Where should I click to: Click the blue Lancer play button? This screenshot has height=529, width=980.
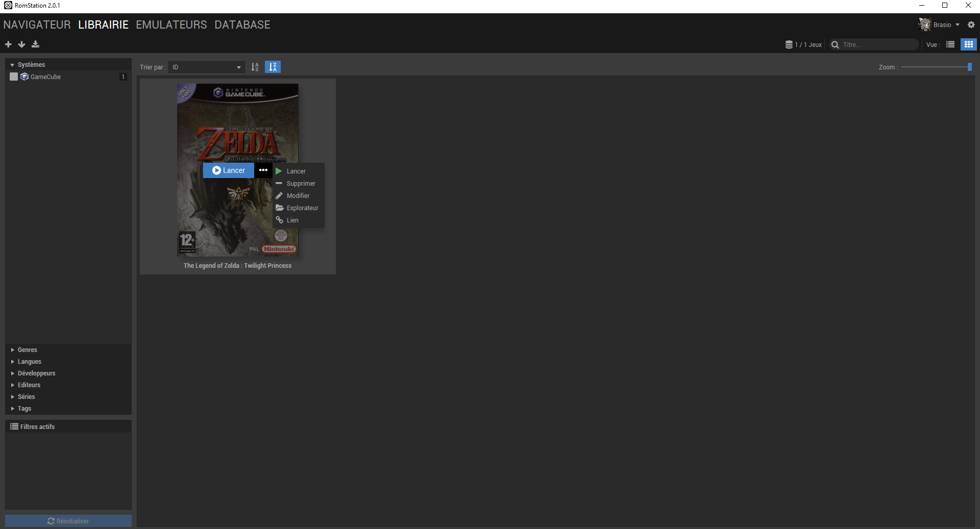(x=229, y=170)
